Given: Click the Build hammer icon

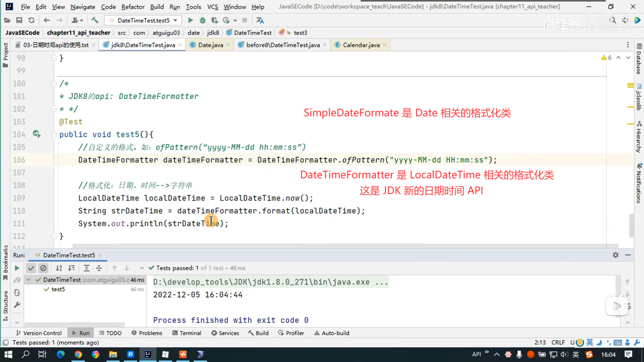Looking at the screenshot, I should [95, 20].
